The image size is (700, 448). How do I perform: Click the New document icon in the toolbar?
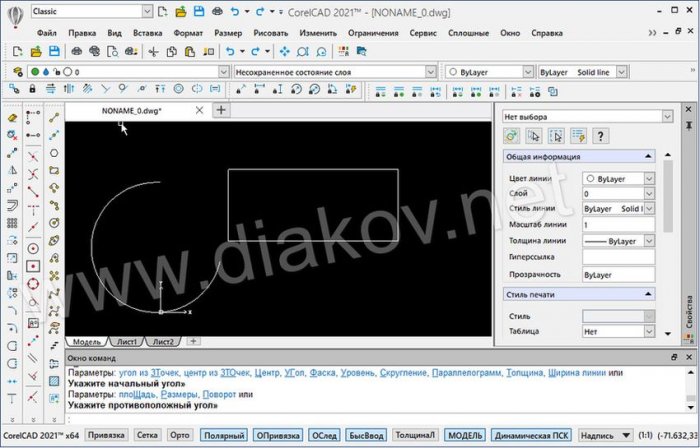18,50
